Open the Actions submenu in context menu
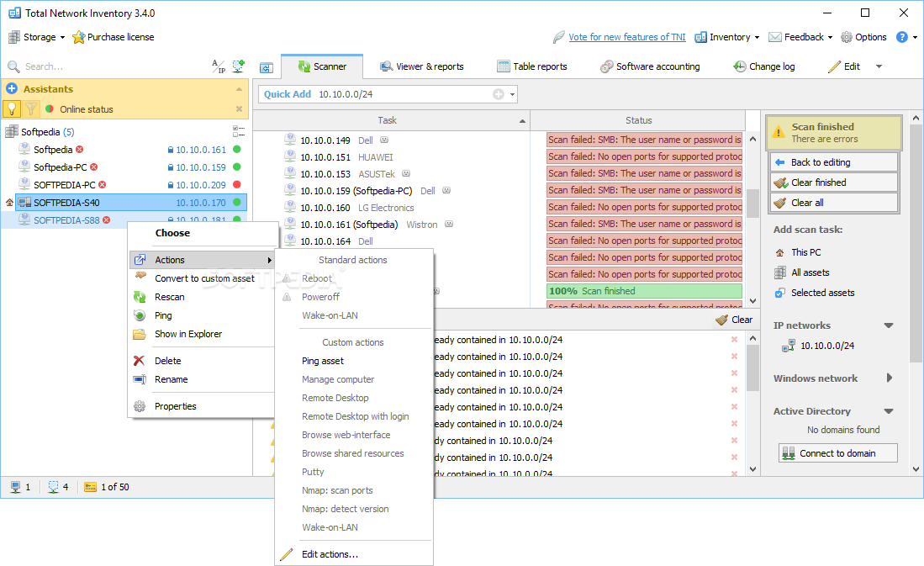 202,260
